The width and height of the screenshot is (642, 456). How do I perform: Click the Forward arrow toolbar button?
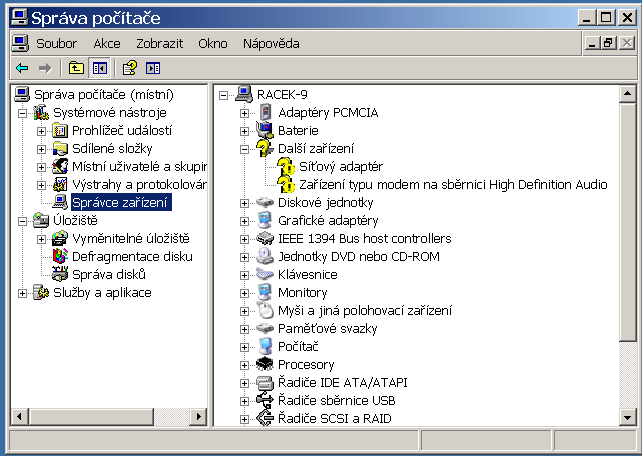pos(45,68)
